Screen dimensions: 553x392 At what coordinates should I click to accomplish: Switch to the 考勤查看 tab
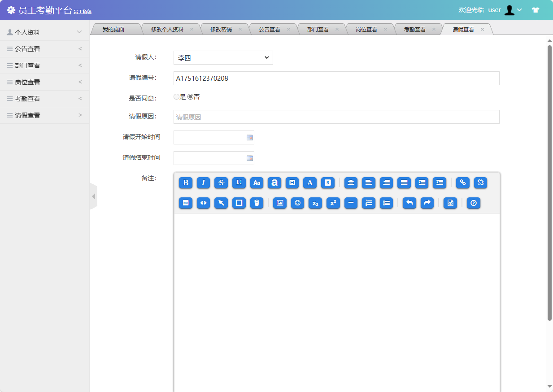(x=415, y=29)
